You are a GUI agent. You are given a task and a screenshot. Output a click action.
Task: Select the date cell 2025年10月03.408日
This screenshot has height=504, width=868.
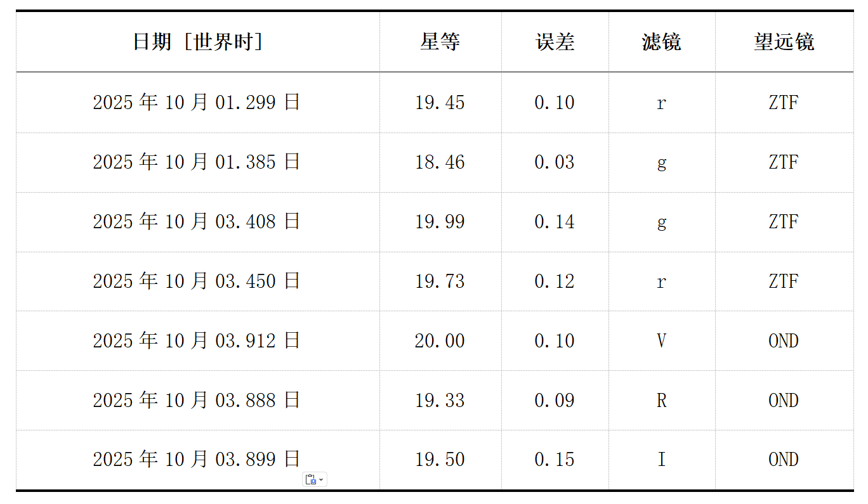197,222
